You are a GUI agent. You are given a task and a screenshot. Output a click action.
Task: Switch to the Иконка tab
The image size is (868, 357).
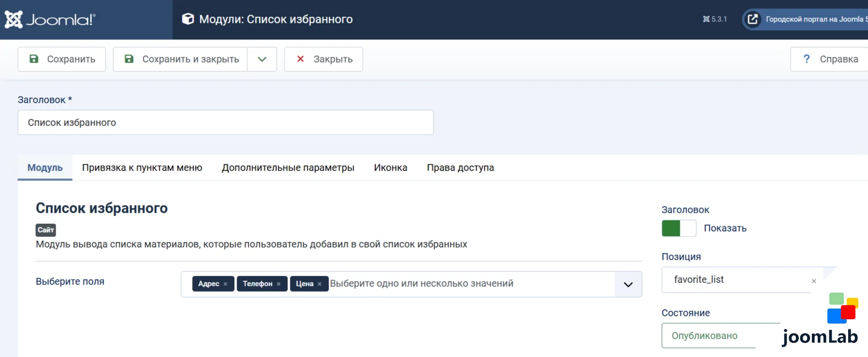(390, 168)
